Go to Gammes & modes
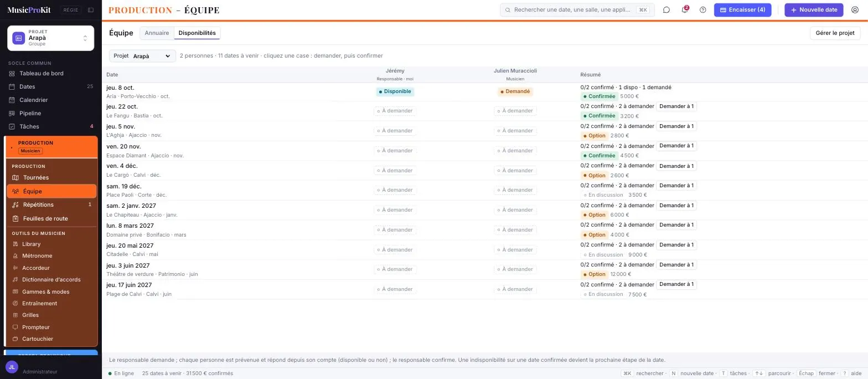This screenshot has height=379, width=868. pos(51,292)
